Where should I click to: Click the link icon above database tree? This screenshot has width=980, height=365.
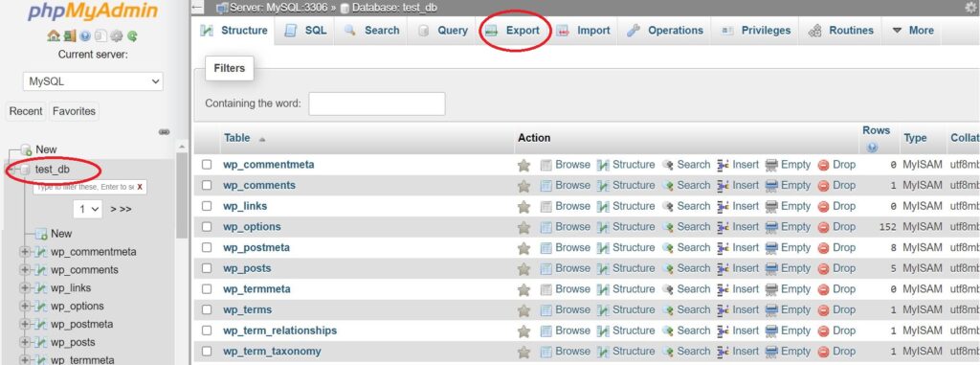tap(165, 132)
